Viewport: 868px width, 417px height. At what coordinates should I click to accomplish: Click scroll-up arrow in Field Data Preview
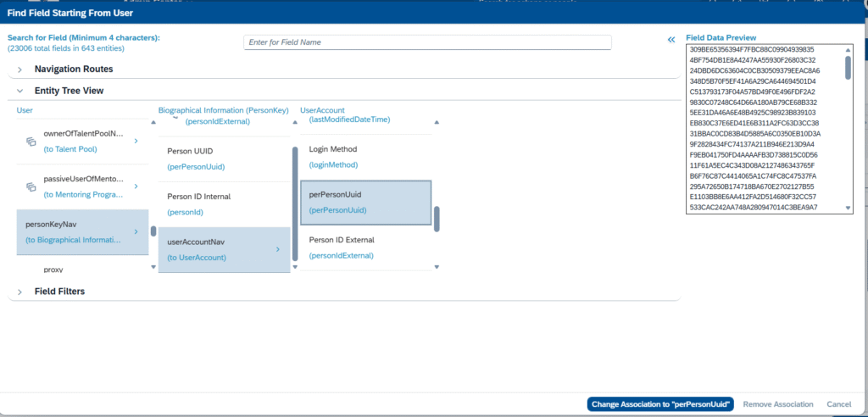(847, 51)
